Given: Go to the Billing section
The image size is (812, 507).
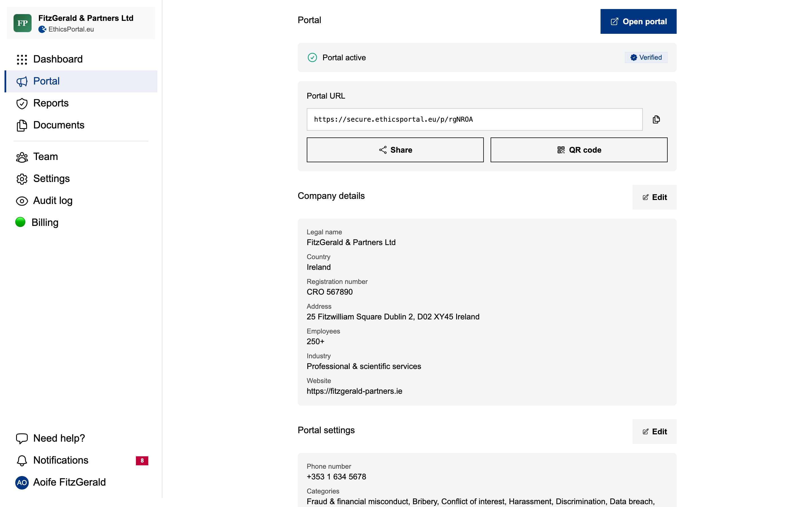Looking at the screenshot, I should click(x=45, y=222).
